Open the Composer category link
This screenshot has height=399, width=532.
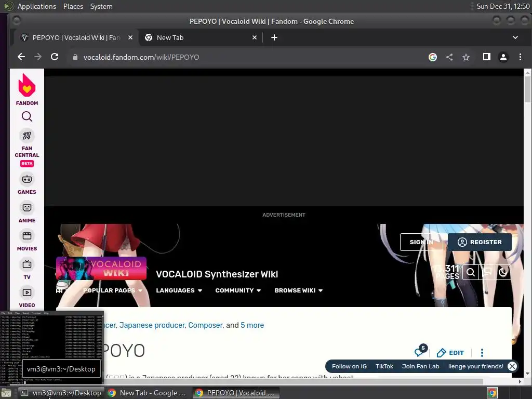[206, 325]
